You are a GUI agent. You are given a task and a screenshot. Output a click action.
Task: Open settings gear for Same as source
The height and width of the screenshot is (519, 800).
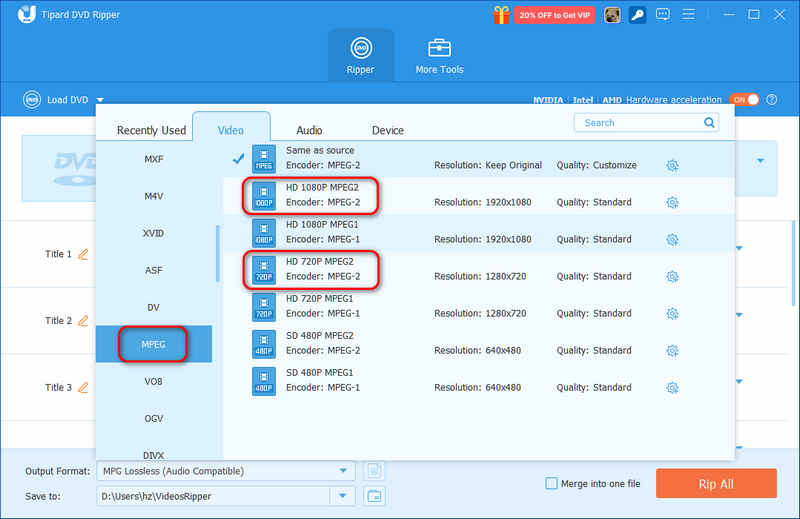(x=672, y=165)
